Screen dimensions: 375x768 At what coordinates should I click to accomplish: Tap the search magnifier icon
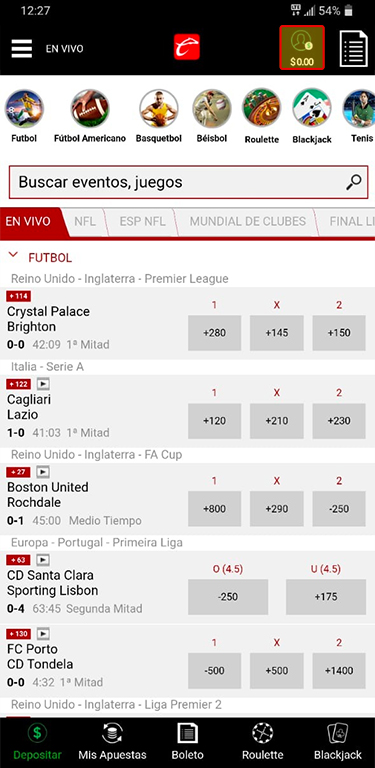[353, 182]
